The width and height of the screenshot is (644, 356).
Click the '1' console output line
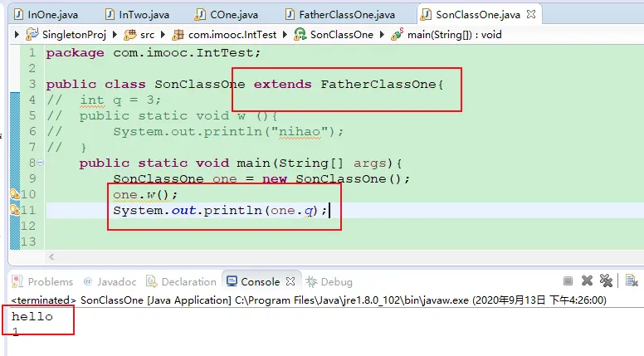(15, 331)
